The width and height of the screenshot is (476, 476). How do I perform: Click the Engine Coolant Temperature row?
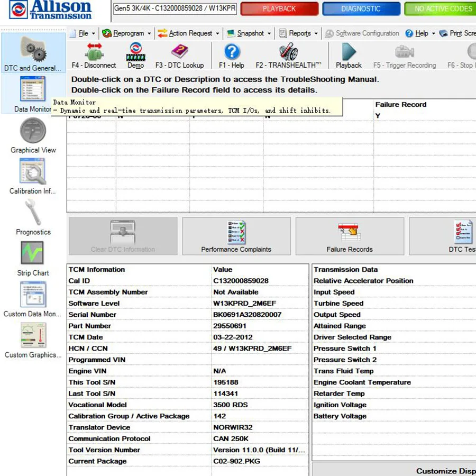coord(395,382)
